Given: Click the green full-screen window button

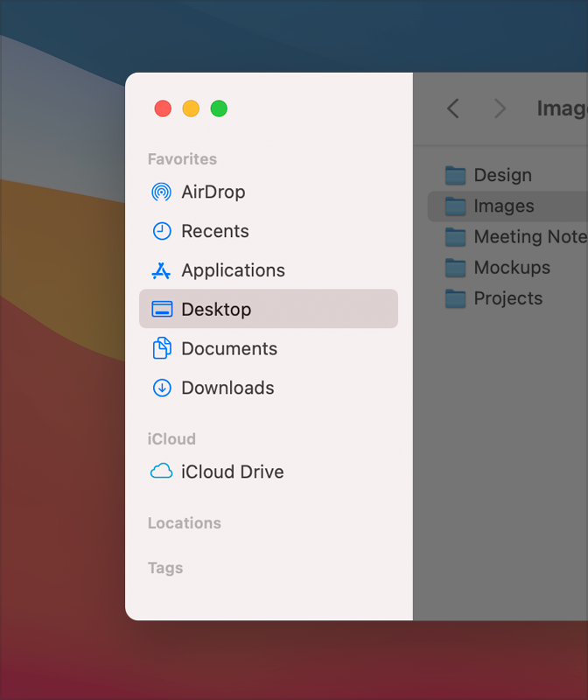Looking at the screenshot, I should tap(219, 108).
